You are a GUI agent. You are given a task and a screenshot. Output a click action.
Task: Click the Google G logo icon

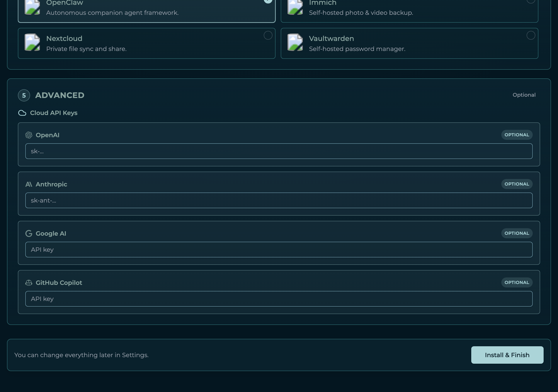[x=29, y=233]
